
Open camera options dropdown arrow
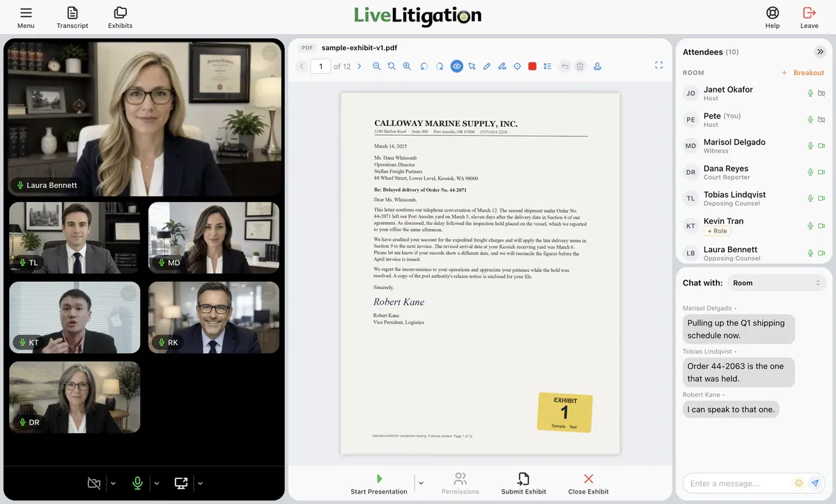pyautogui.click(x=114, y=483)
